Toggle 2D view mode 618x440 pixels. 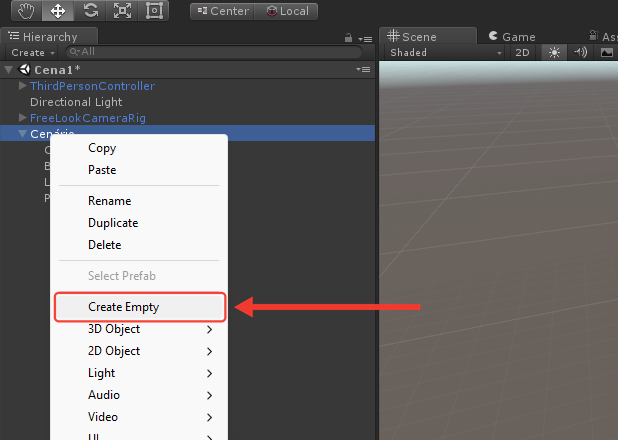pyautogui.click(x=522, y=52)
